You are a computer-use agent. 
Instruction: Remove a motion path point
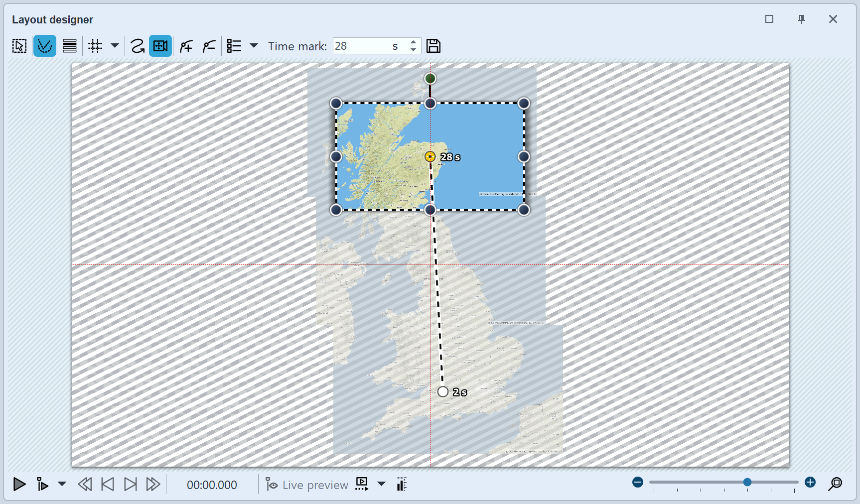point(209,46)
